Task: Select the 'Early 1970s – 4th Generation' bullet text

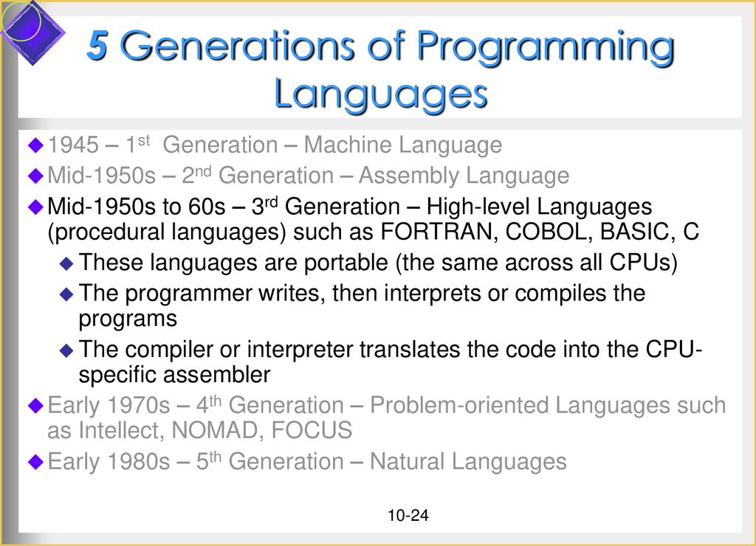Action: 386,418
